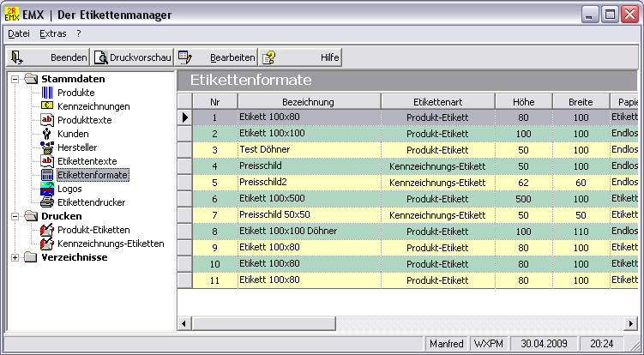The image size is (644, 355).
Task: Collapse the Stammdaten tree node
Action: [15, 79]
